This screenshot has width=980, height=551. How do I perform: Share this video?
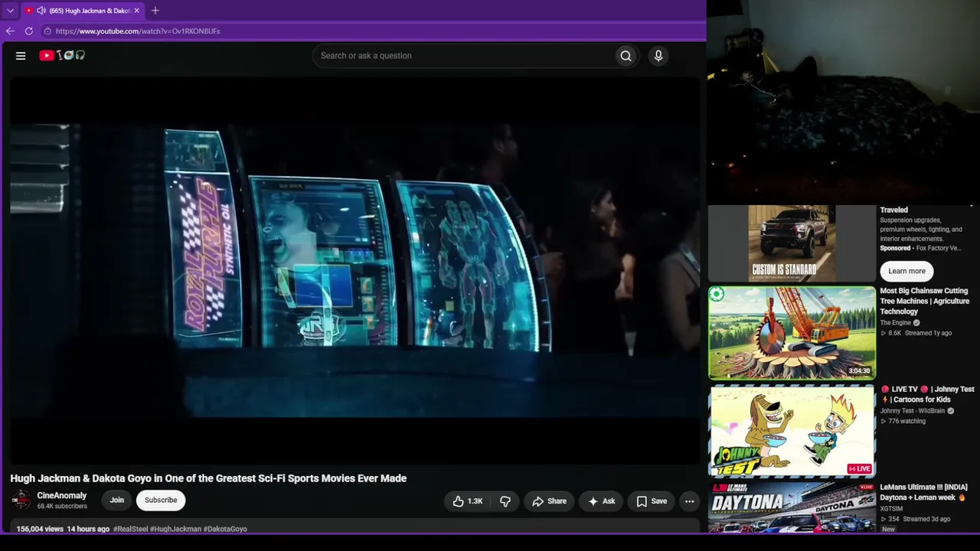550,501
